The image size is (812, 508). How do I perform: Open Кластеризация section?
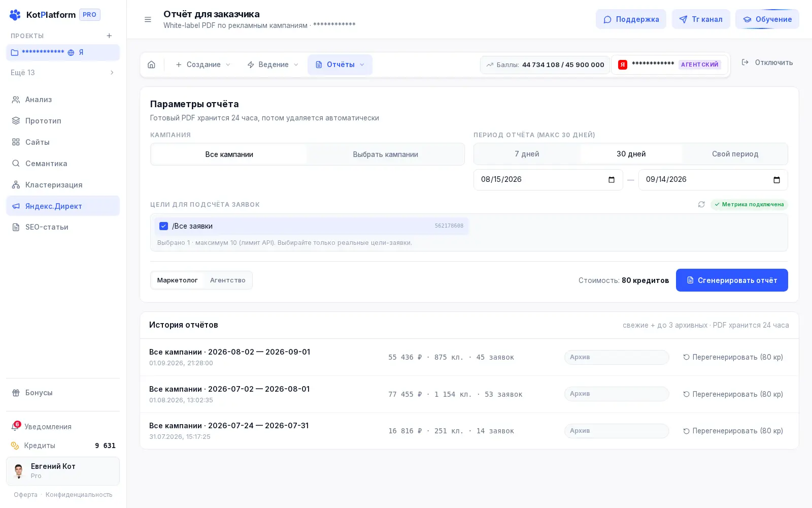point(63,185)
